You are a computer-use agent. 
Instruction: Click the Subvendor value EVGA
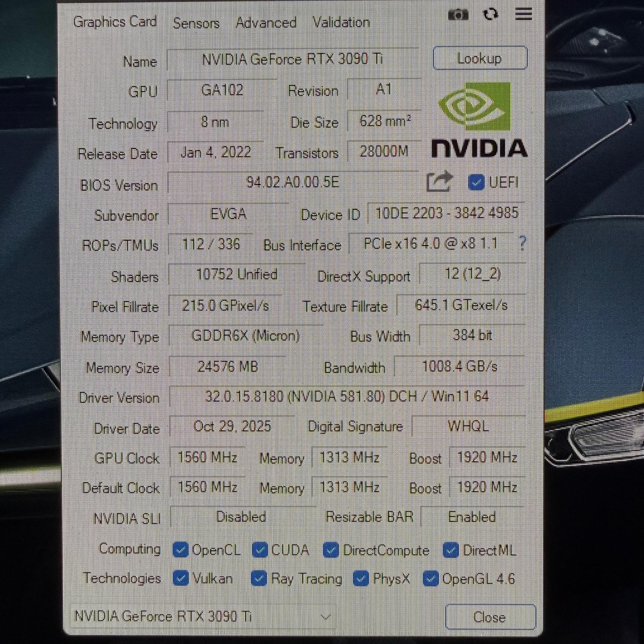pos(229,213)
